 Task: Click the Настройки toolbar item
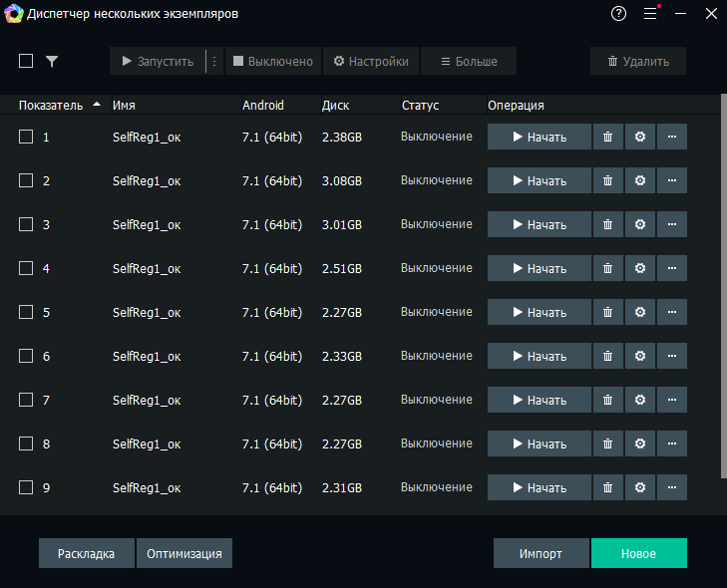371,62
